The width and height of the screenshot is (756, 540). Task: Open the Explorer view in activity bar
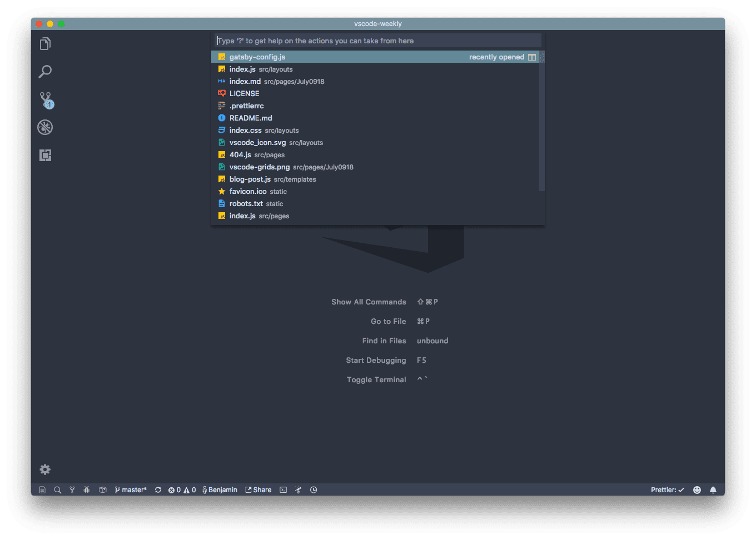45,44
